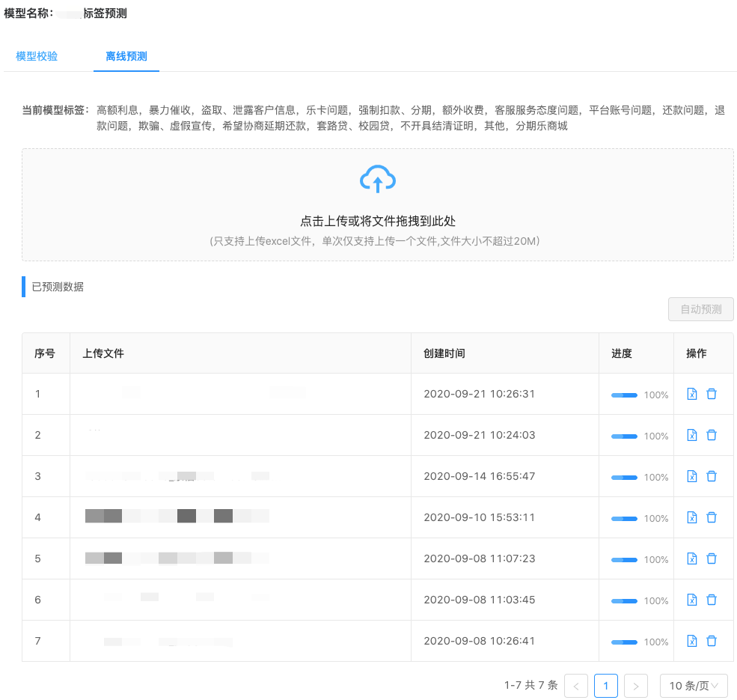The height and width of the screenshot is (700, 737).
Task: Download Excel result for row 3
Action: 692,476
